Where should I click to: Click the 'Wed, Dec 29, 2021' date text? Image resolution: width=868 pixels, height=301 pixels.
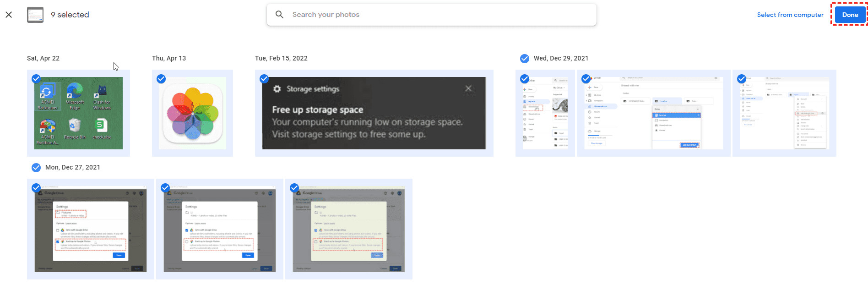coord(561,59)
